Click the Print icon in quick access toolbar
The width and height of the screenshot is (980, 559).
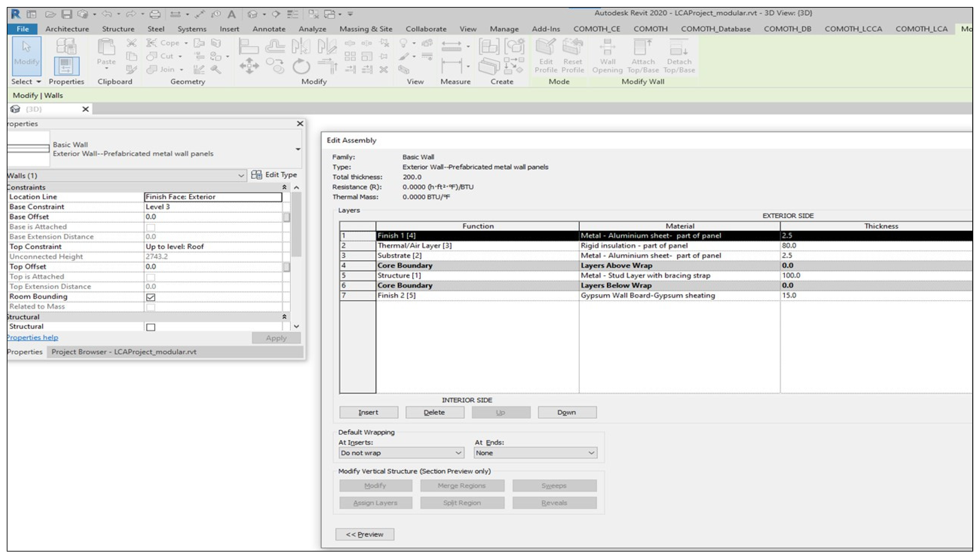point(155,15)
